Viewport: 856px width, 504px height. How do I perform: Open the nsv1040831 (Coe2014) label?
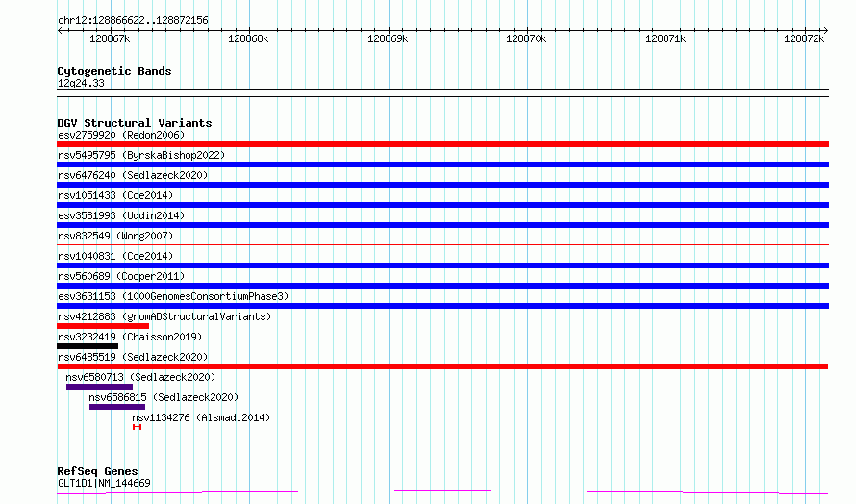(x=115, y=256)
